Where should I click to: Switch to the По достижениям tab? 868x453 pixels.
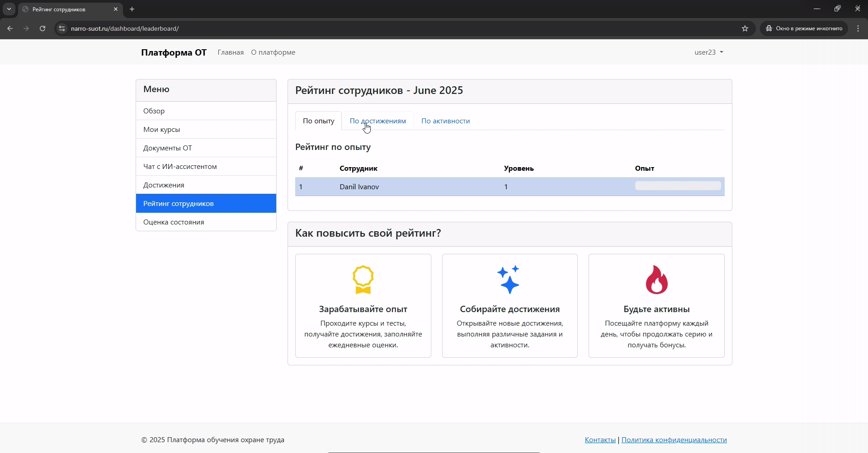click(377, 121)
